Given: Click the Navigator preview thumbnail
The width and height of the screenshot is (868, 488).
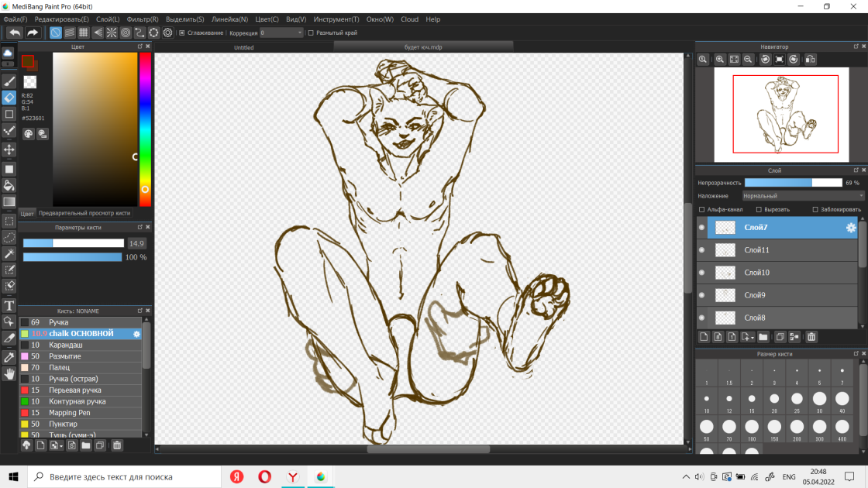Looking at the screenshot, I should click(781, 115).
